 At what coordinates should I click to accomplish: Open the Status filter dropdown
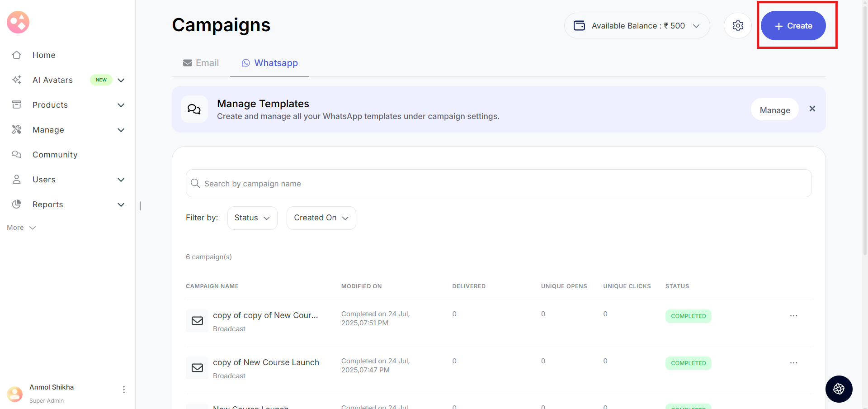[252, 218]
